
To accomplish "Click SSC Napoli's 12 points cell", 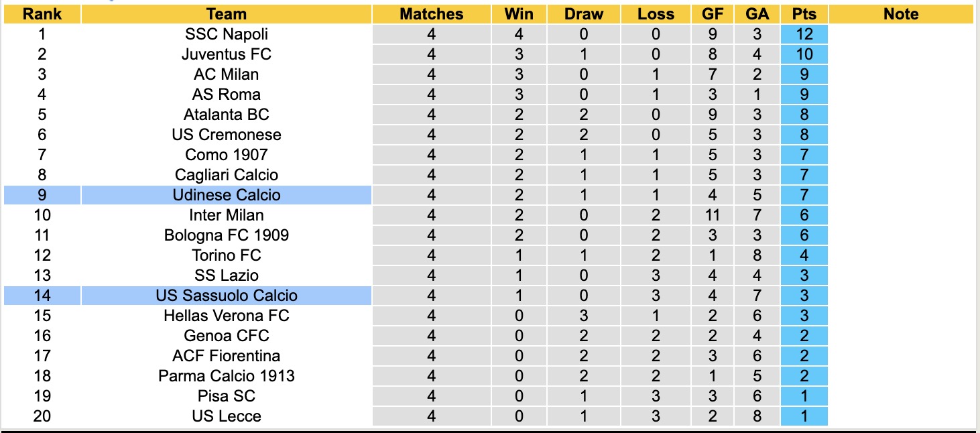I will [804, 34].
